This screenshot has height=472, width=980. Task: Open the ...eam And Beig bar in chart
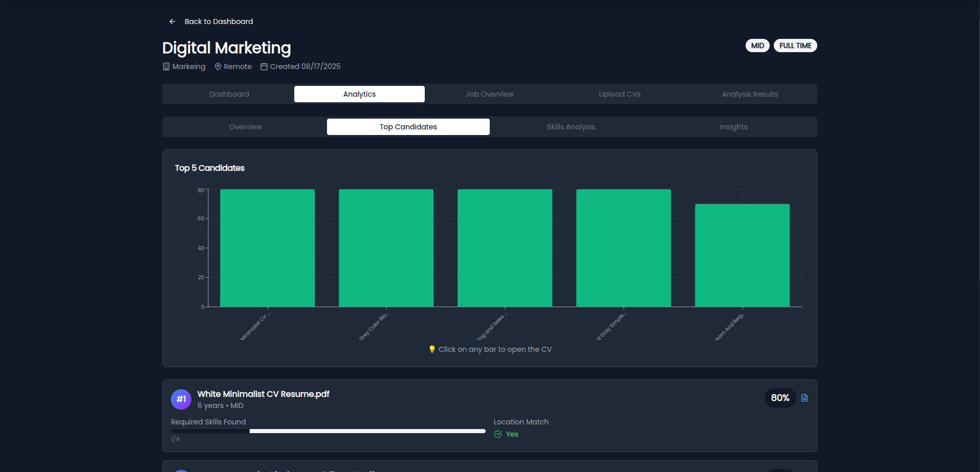tap(742, 255)
